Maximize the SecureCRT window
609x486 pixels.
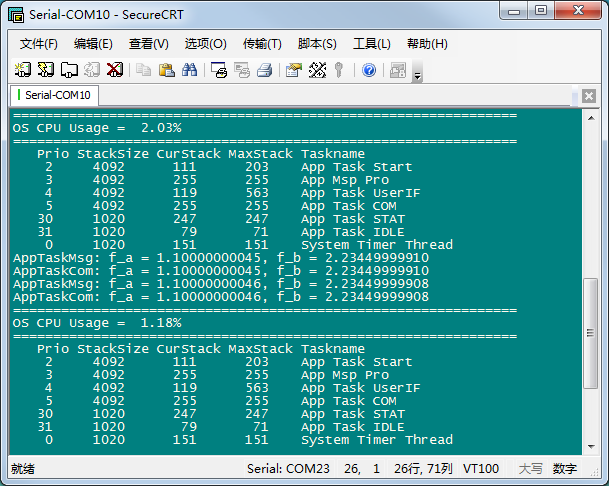coord(541,11)
